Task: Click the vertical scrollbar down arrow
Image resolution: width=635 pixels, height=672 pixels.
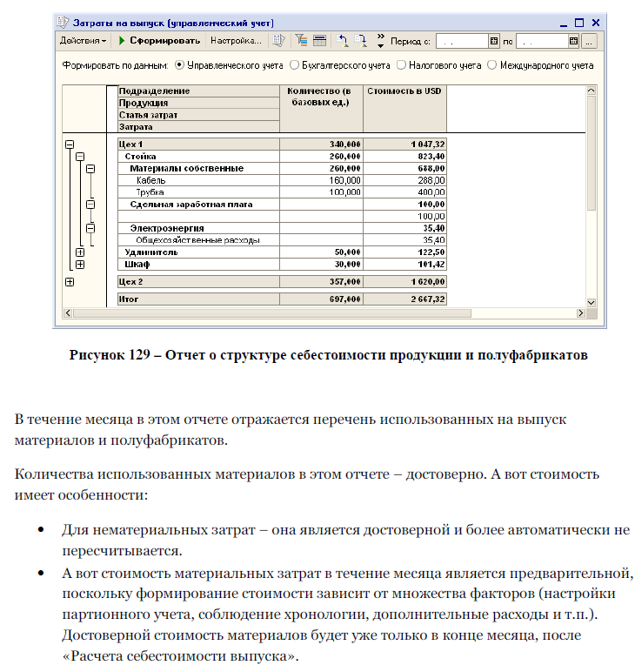Action: pos(592,303)
